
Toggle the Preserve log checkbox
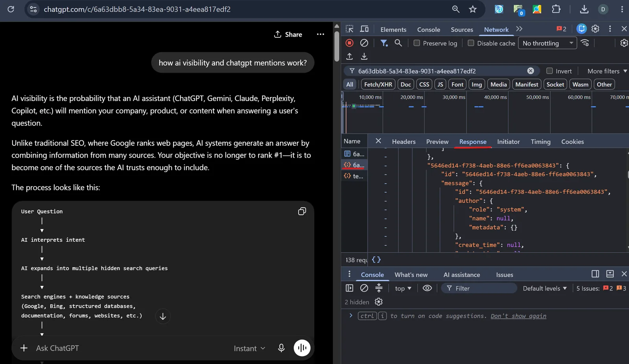417,43
